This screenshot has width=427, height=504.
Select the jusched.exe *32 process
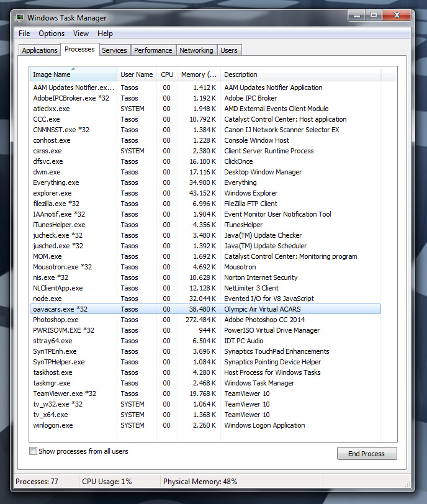coord(205,246)
